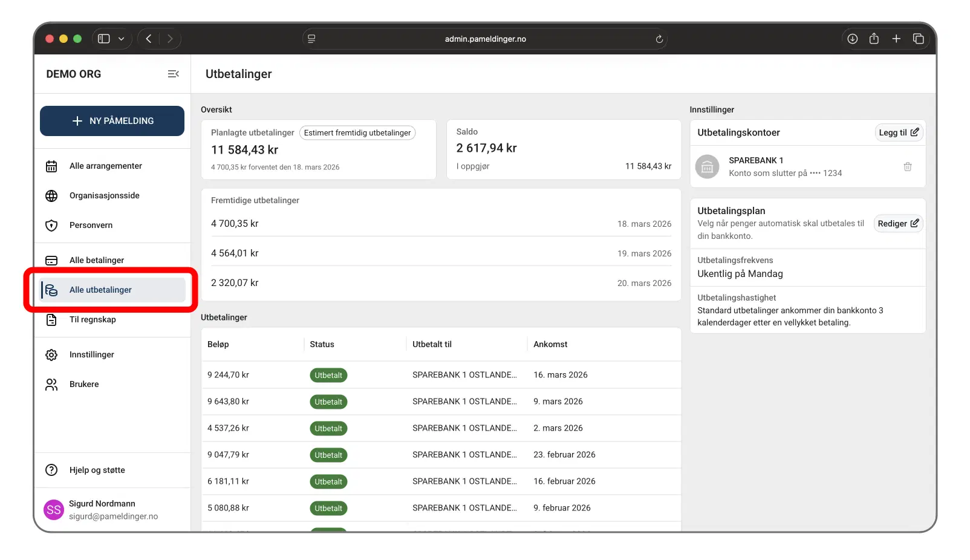Open Alle arrangementer in the sidebar
The image size is (970, 560).
pyautogui.click(x=105, y=166)
